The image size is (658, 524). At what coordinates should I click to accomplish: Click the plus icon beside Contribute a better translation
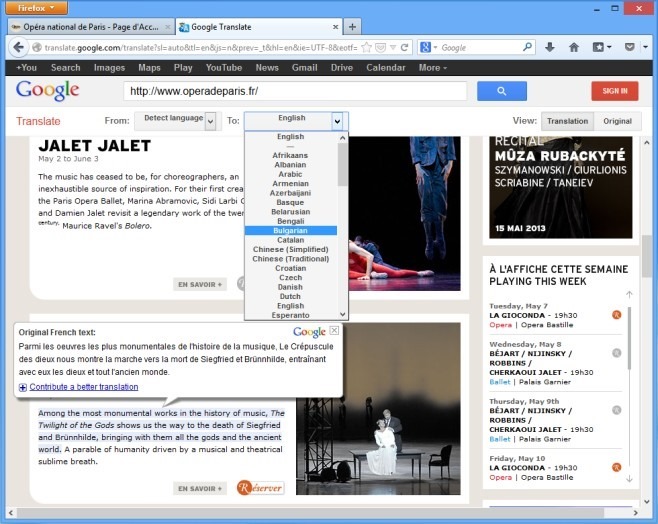[23, 387]
